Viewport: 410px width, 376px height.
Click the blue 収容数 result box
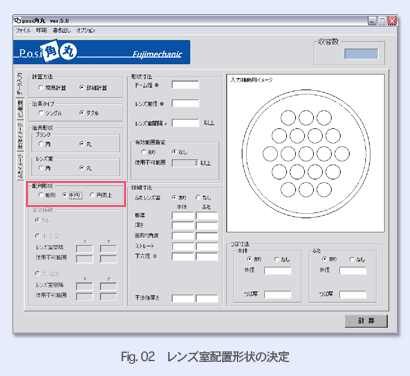361,54
